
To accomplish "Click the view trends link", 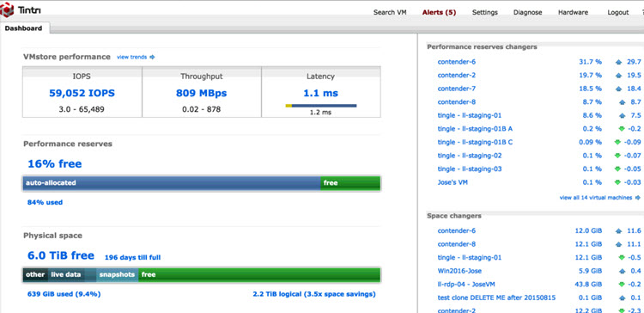I will click(x=132, y=57).
